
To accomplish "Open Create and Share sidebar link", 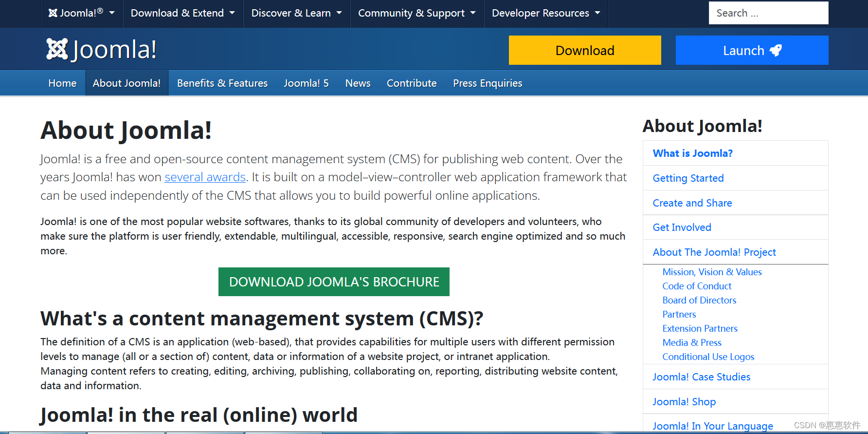I will 735,203.
